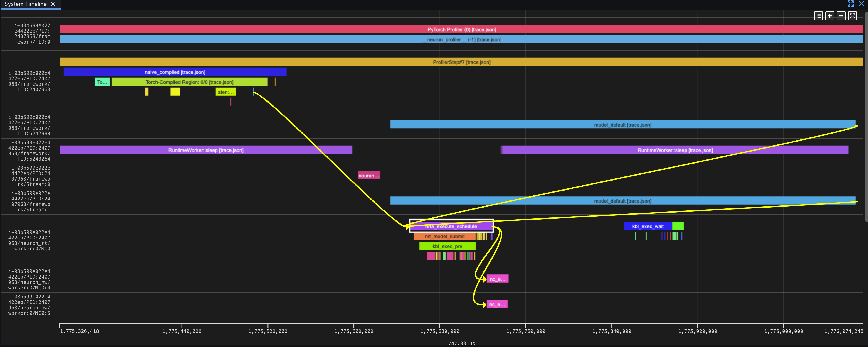This screenshot has height=347, width=868.
Task: Select the green kbl_exec_pre event
Action: pyautogui.click(x=447, y=246)
